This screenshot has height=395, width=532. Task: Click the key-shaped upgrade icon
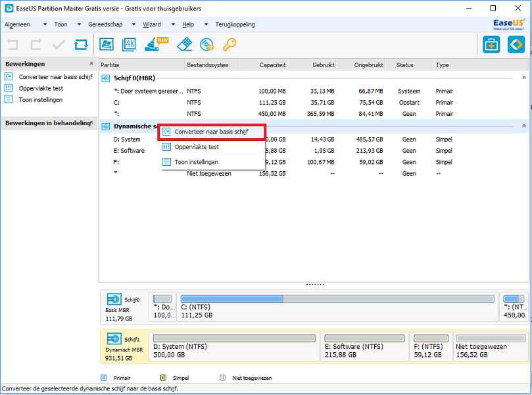click(230, 45)
